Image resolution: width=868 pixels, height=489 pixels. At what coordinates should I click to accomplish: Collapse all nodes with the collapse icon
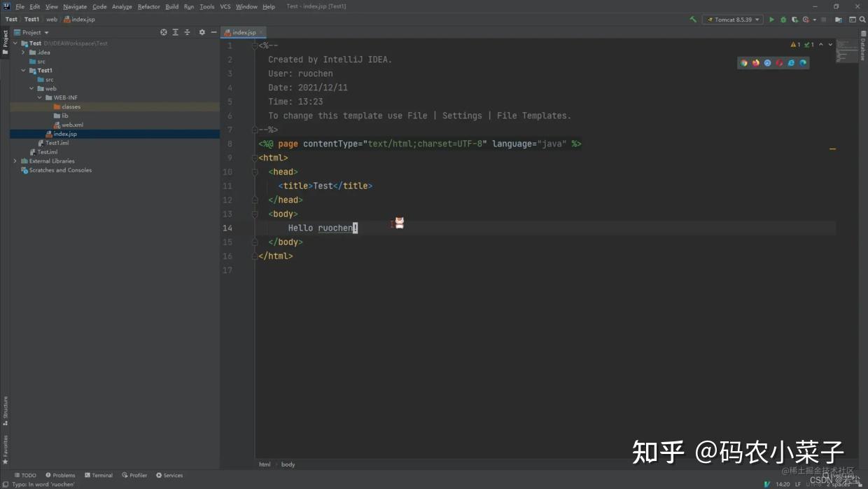[x=189, y=32]
